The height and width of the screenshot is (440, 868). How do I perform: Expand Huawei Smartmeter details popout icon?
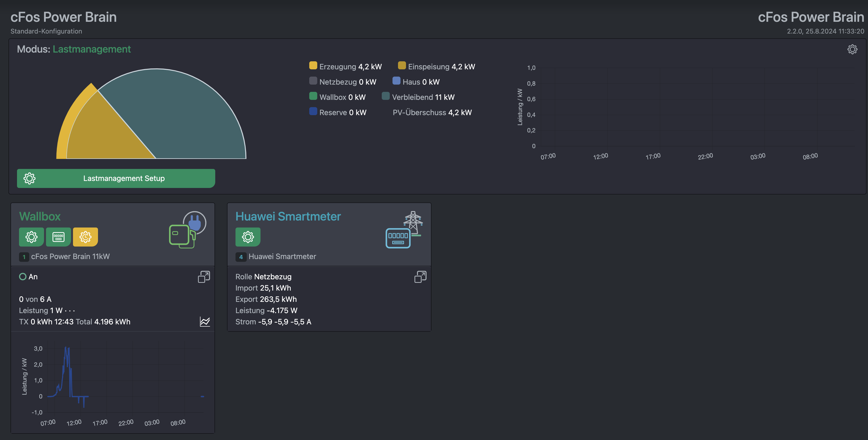pyautogui.click(x=420, y=277)
